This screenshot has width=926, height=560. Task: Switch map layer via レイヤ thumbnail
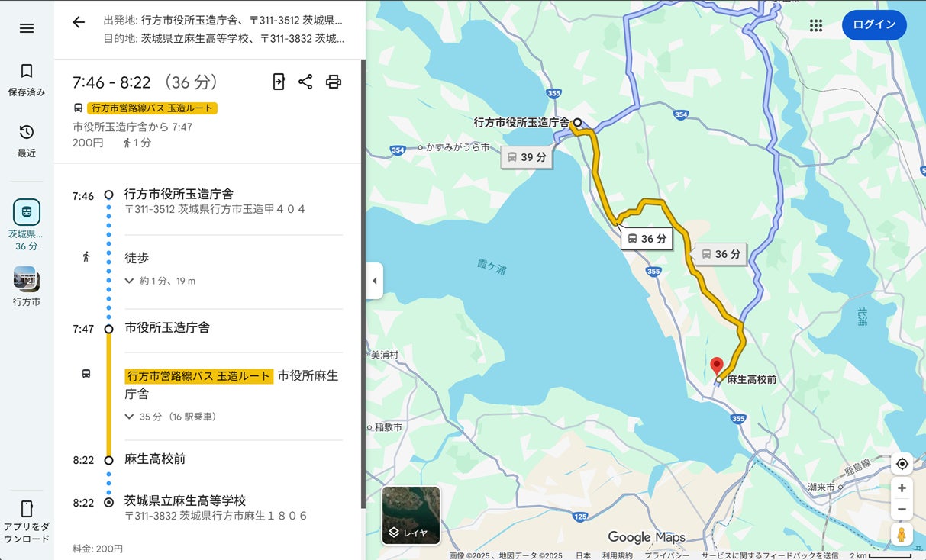coord(411,515)
